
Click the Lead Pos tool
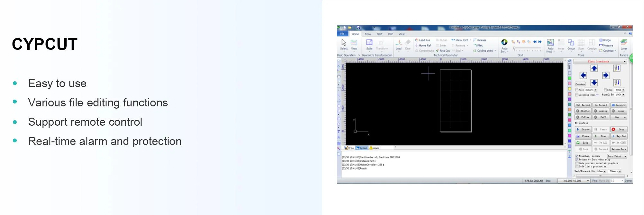click(x=423, y=40)
